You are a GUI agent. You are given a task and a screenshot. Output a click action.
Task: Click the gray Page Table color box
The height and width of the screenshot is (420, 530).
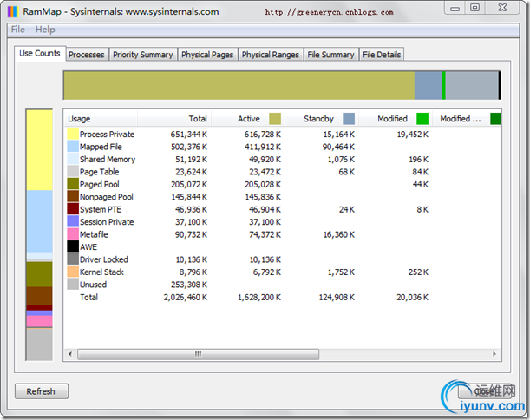click(73, 172)
